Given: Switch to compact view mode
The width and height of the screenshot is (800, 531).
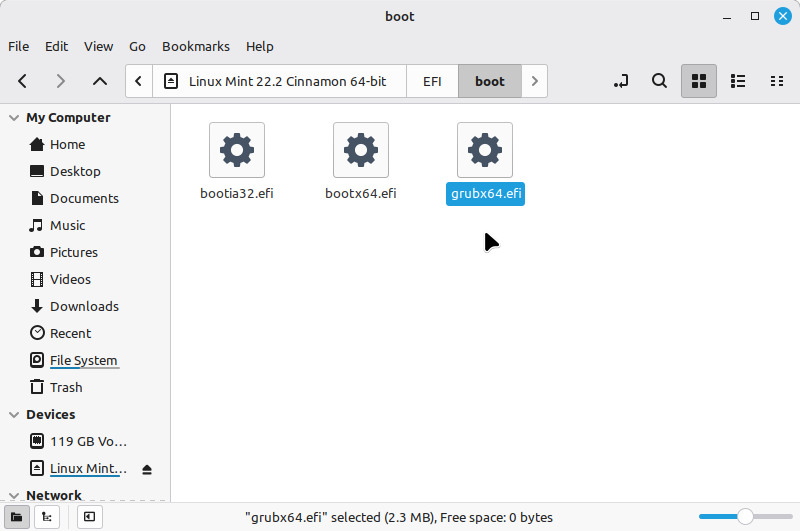Looking at the screenshot, I should coord(776,81).
